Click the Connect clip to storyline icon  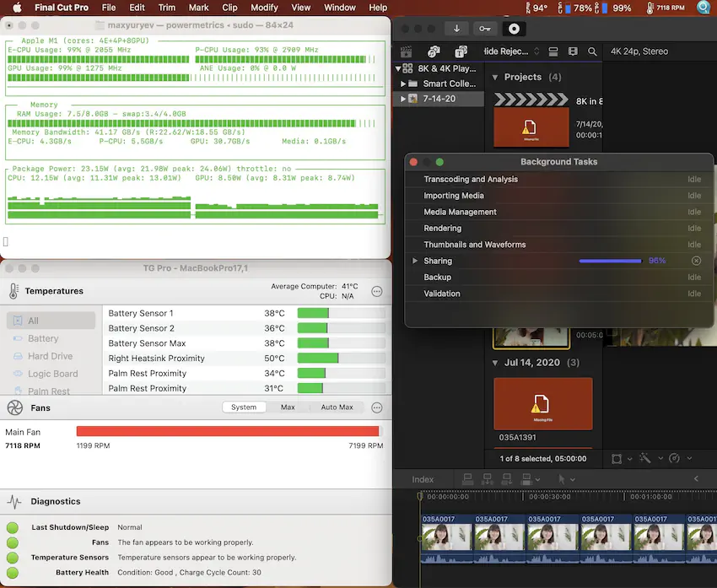(x=467, y=479)
